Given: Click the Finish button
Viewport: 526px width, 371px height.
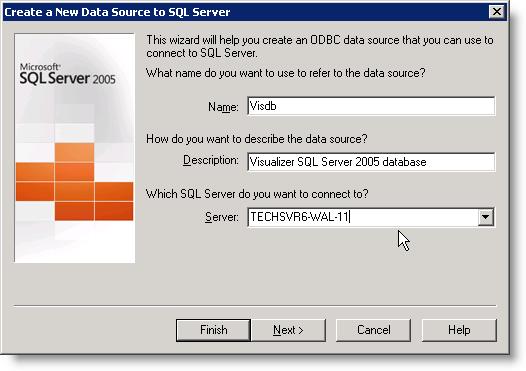Looking at the screenshot, I should [213, 330].
